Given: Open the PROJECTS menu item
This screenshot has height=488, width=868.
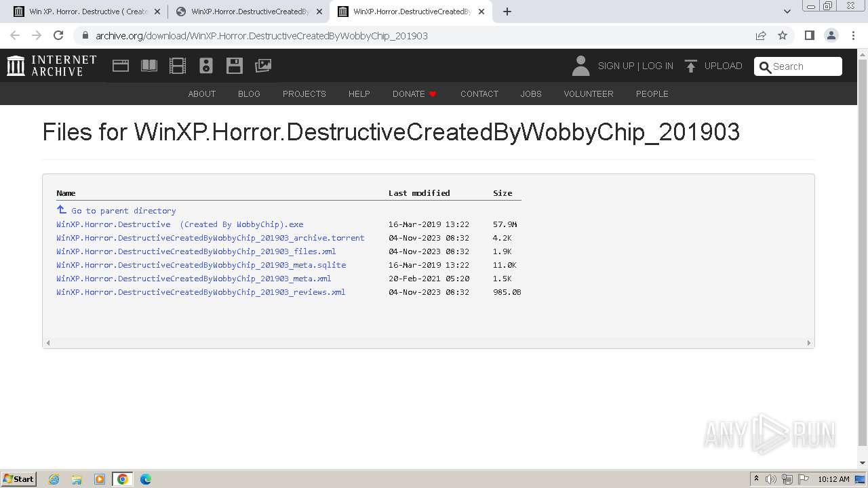Looking at the screenshot, I should click(x=304, y=94).
